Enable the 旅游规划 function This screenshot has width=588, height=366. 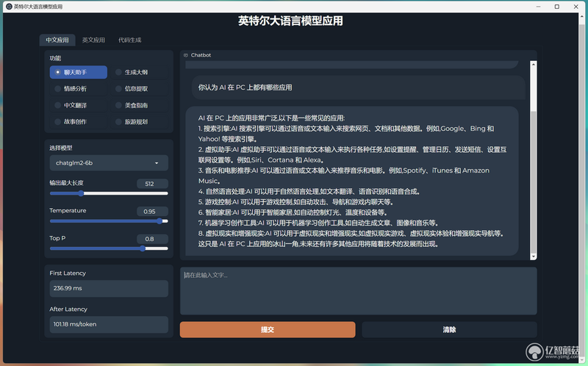(139, 122)
